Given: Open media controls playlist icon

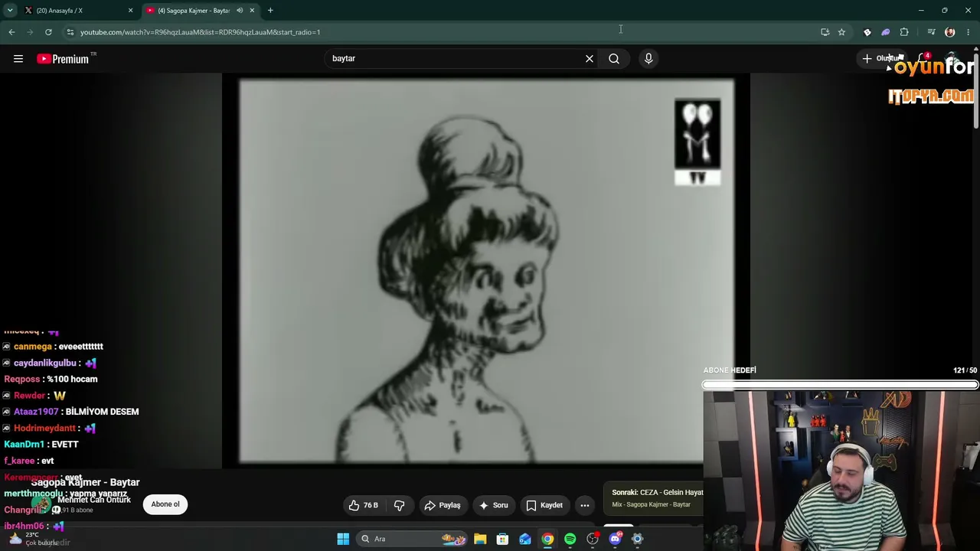Looking at the screenshot, I should (931, 32).
